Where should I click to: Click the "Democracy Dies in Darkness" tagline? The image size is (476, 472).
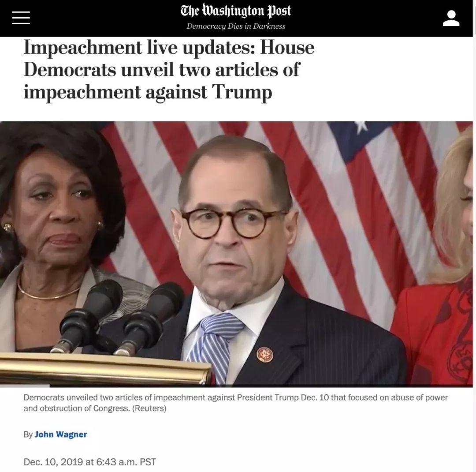click(x=236, y=26)
